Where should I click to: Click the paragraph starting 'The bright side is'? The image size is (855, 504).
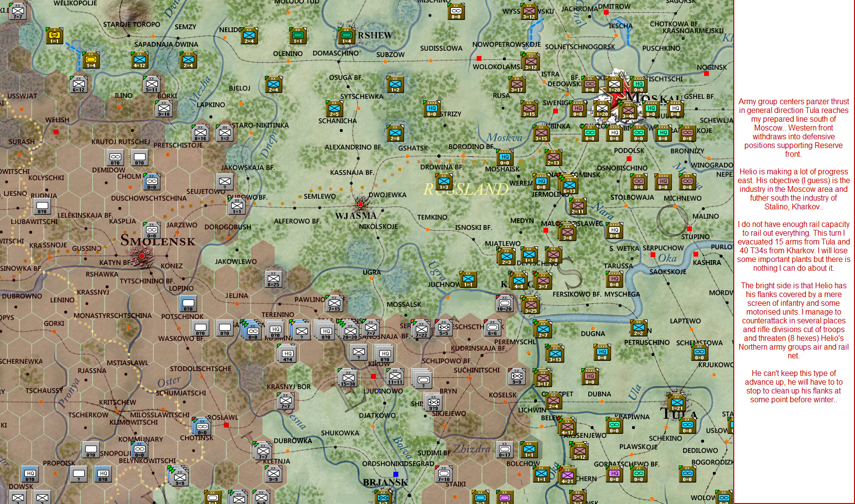pos(793,321)
